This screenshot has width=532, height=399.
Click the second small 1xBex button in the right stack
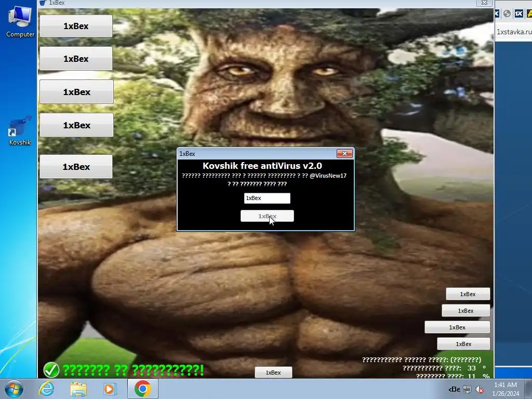pyautogui.click(x=466, y=311)
